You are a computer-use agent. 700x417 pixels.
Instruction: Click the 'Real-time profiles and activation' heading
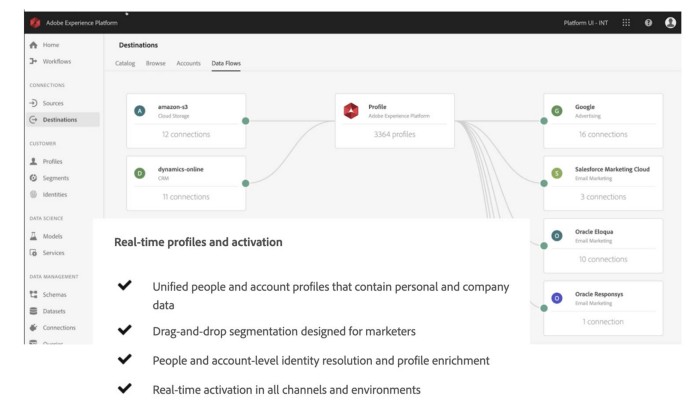point(198,242)
